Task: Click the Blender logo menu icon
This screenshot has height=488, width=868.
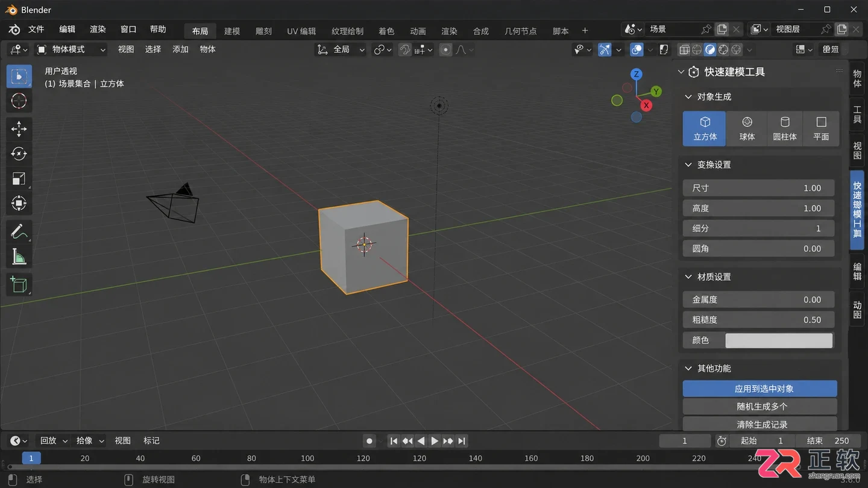Action: click(x=14, y=30)
